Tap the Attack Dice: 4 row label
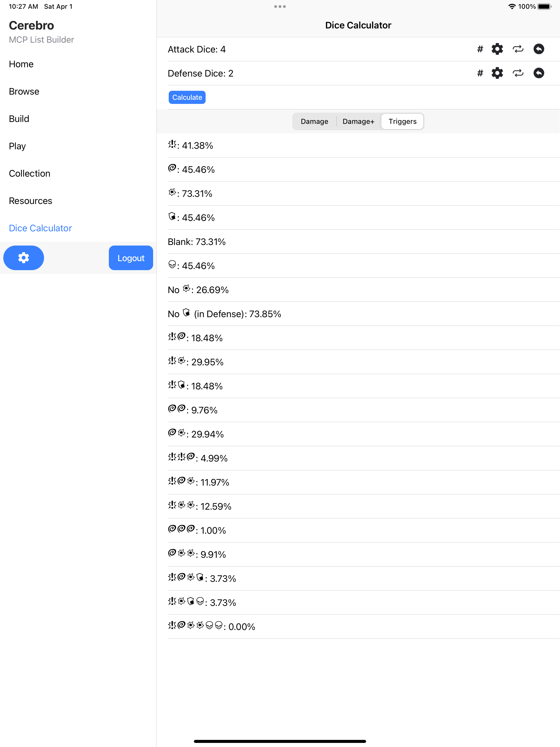Screen dimensions: 560x747 pyautogui.click(x=197, y=49)
